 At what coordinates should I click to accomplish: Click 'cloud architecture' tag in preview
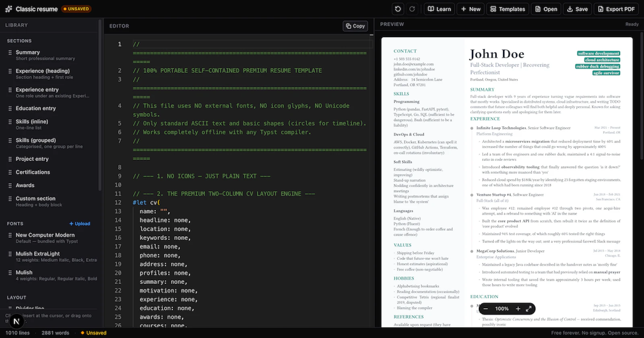(602, 60)
